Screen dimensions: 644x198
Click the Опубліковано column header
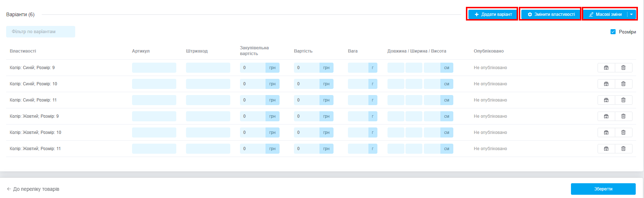[489, 51]
